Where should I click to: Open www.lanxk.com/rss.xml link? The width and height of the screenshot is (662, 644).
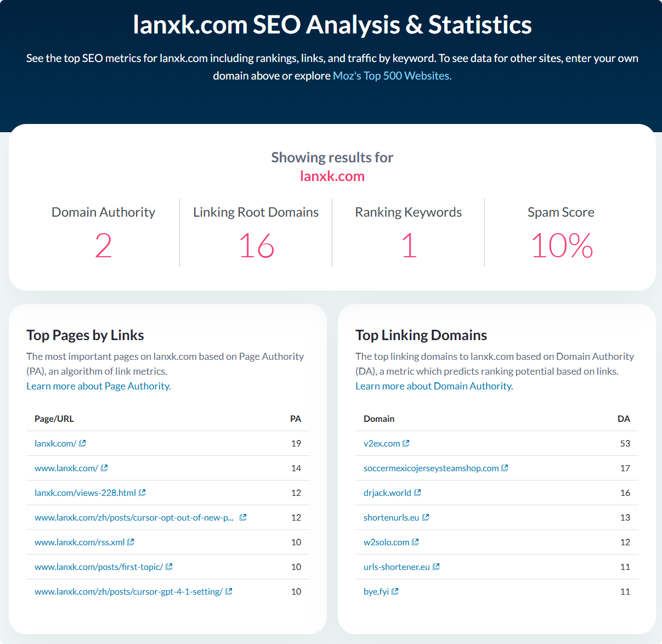80,542
